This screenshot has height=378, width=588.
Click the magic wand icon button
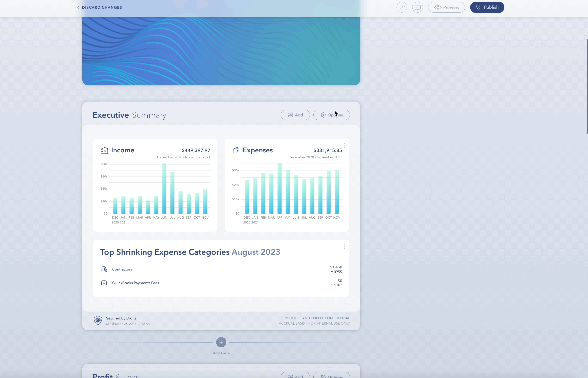(402, 7)
